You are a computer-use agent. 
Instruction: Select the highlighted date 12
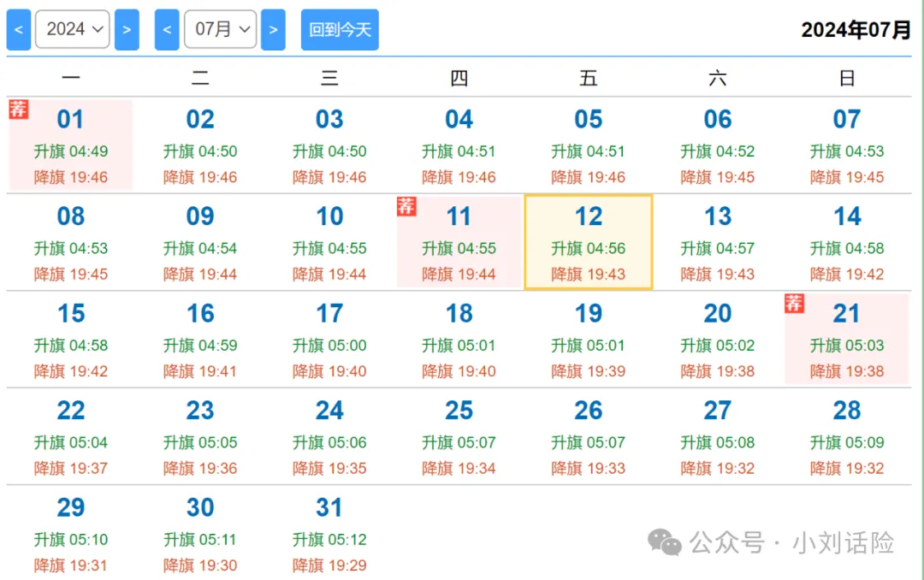(589, 217)
